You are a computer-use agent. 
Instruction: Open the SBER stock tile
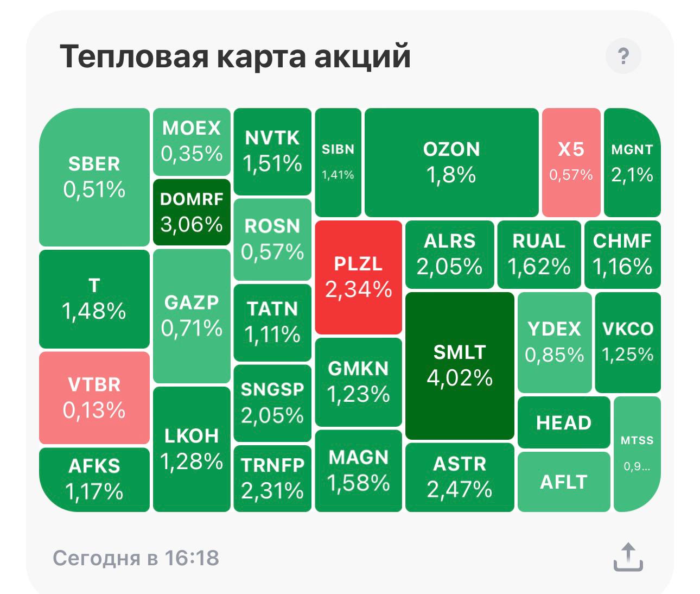pos(94,177)
